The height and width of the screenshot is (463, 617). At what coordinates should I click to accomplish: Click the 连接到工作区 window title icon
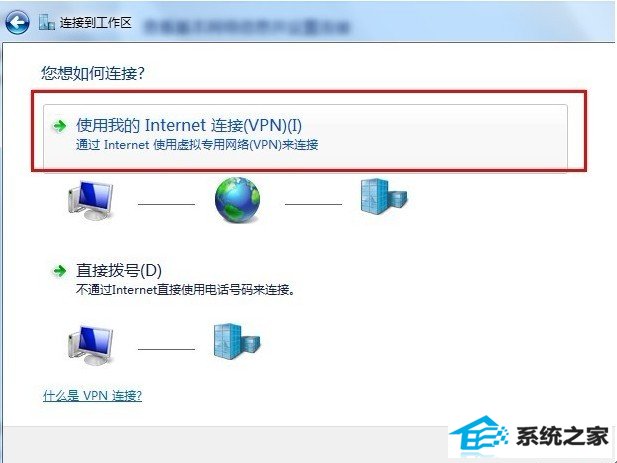[x=46, y=23]
